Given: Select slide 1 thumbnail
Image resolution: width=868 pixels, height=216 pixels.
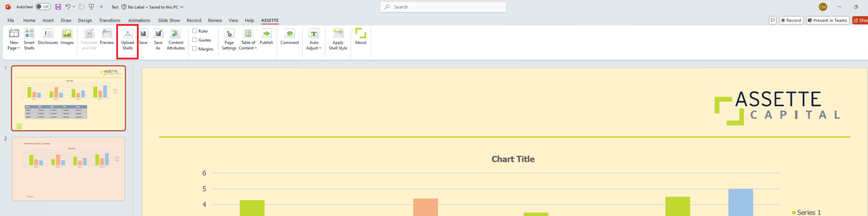Looking at the screenshot, I should tap(68, 98).
